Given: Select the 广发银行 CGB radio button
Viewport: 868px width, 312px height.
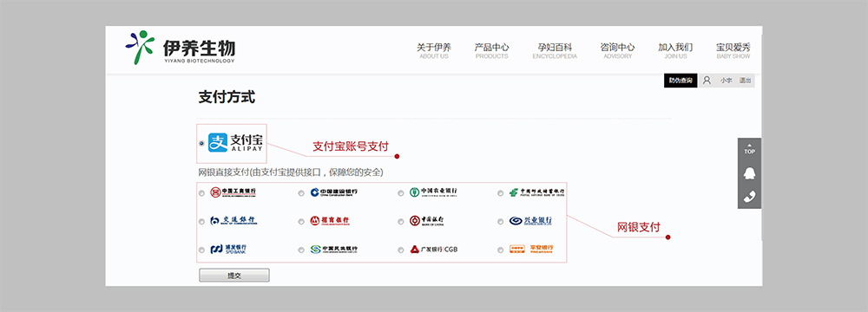Looking at the screenshot, I should 401,250.
